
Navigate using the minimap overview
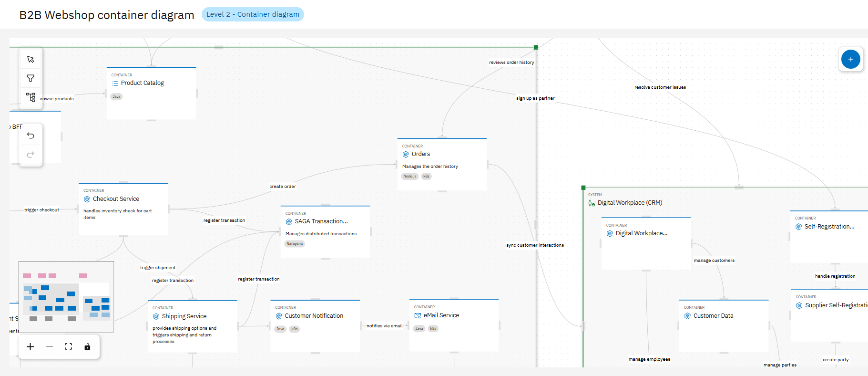(66, 296)
